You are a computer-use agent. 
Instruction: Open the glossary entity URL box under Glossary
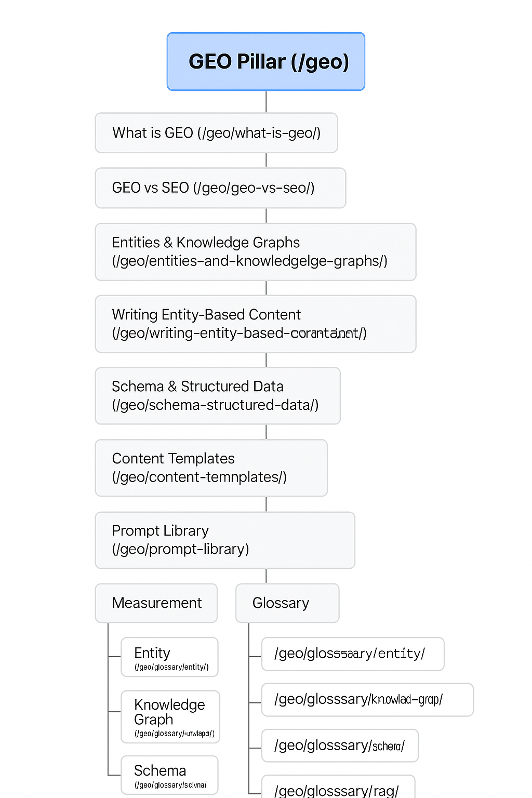353,654
